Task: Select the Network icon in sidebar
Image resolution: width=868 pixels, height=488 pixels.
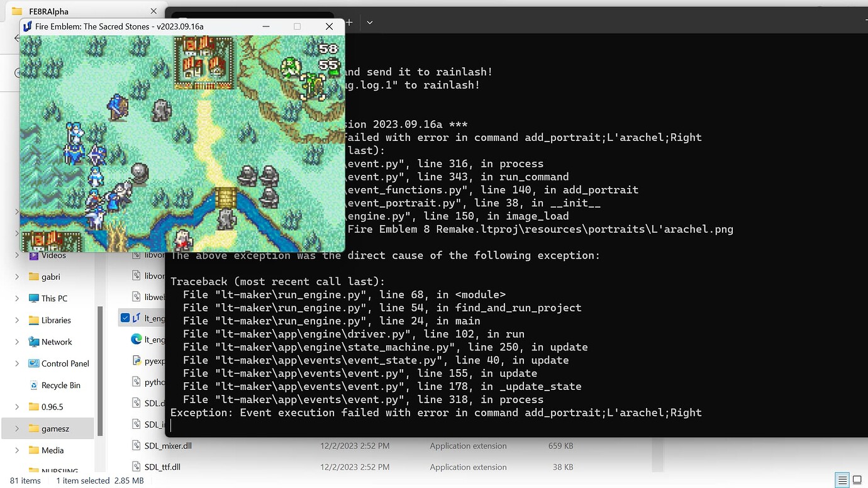Action: click(x=34, y=342)
